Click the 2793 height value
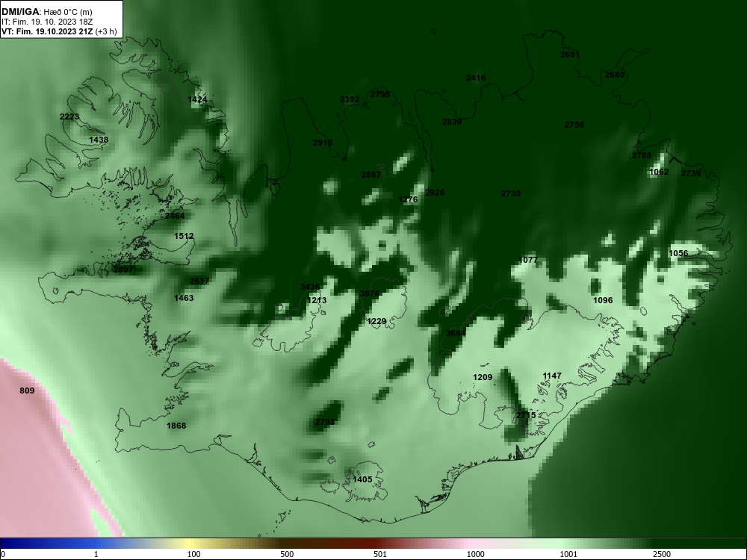This screenshot has height=560, width=747. pyautogui.click(x=325, y=422)
